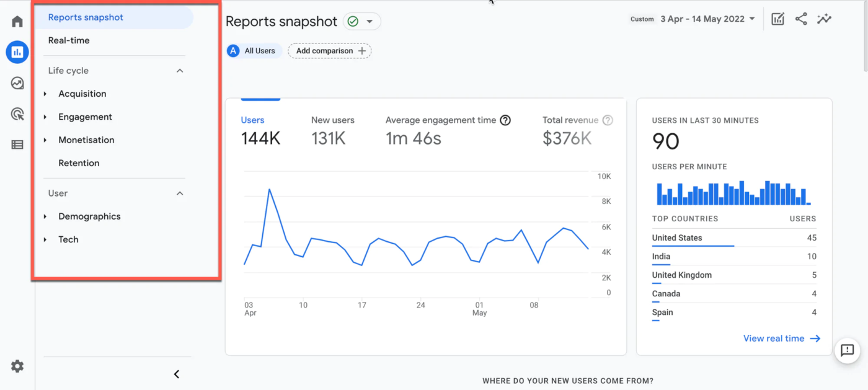Expand the Demographics section arrow
The image size is (868, 390).
point(45,216)
